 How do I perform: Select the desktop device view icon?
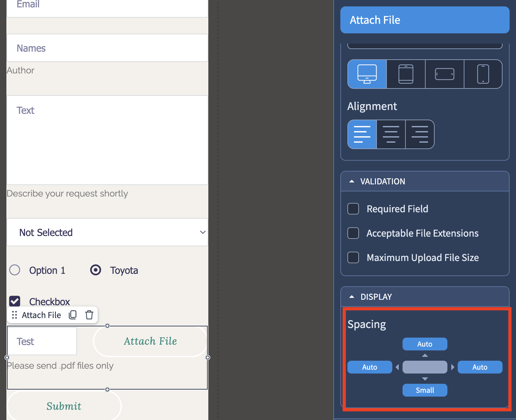click(x=367, y=74)
